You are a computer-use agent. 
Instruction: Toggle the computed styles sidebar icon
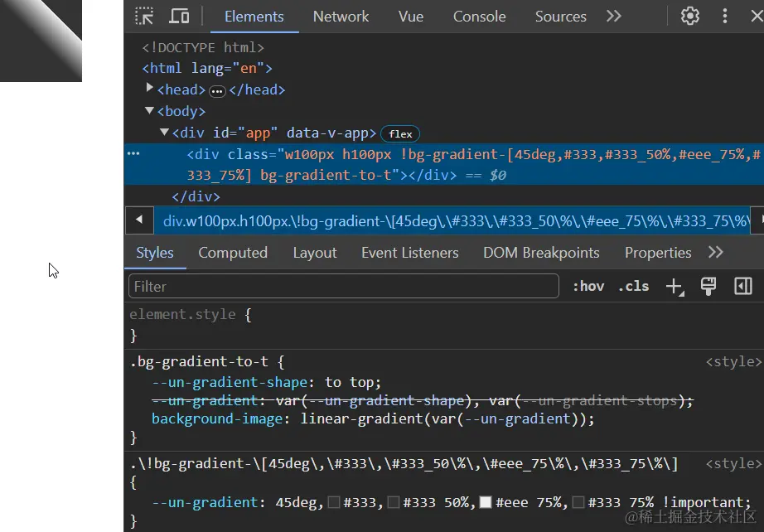coord(742,286)
